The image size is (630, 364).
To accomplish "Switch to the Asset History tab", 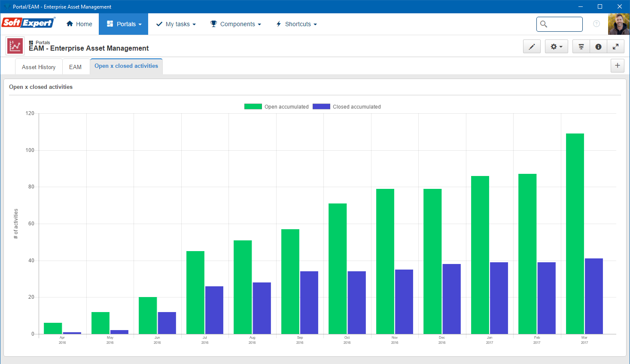I will [39, 67].
